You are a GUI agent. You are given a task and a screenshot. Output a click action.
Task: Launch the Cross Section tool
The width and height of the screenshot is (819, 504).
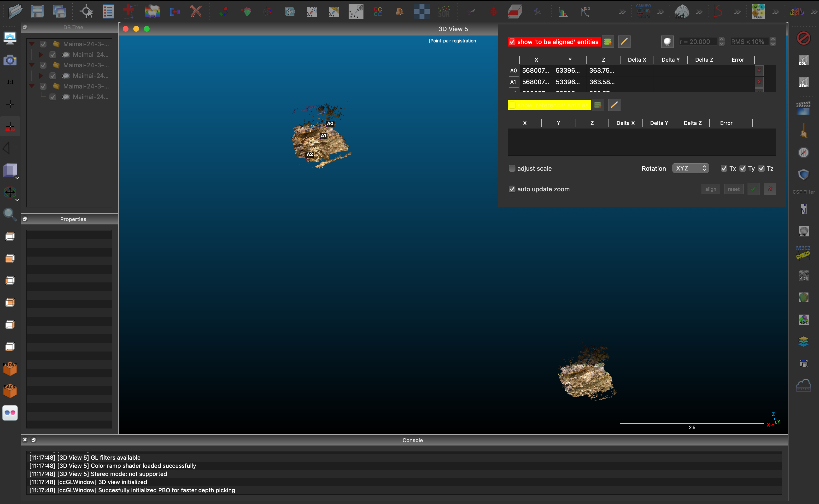(514, 11)
